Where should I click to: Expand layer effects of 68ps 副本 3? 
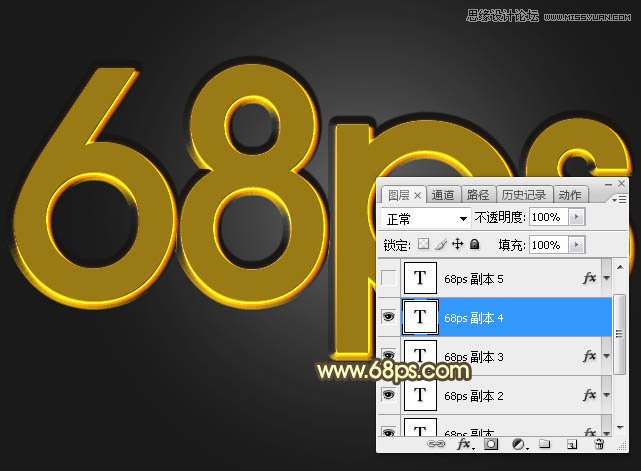607,356
